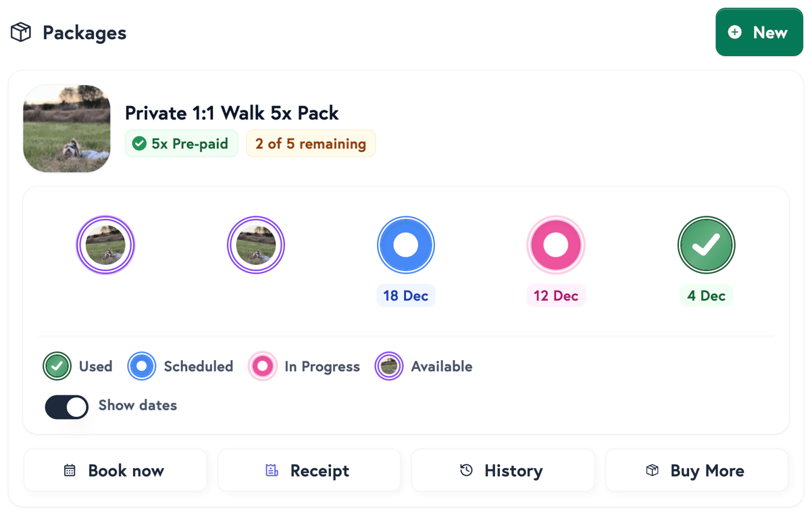Click the package icon on Buy More
Screen dimensions: 812x519
click(x=652, y=470)
